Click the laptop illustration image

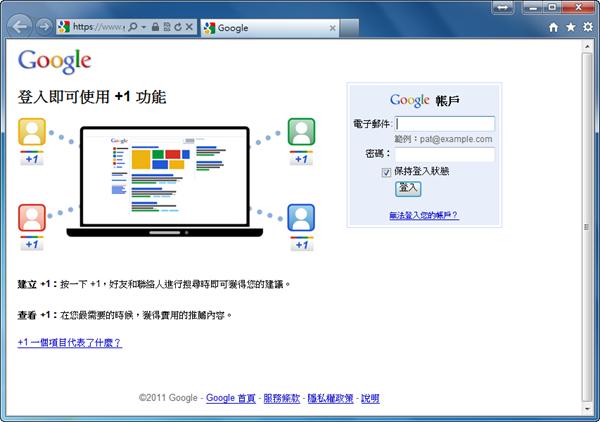point(165,182)
